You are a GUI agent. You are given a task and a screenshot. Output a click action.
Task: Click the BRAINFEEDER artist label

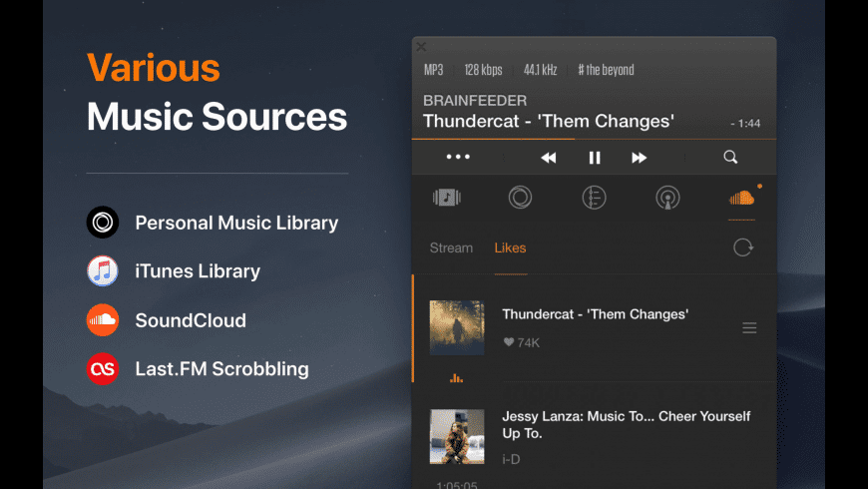click(x=475, y=100)
